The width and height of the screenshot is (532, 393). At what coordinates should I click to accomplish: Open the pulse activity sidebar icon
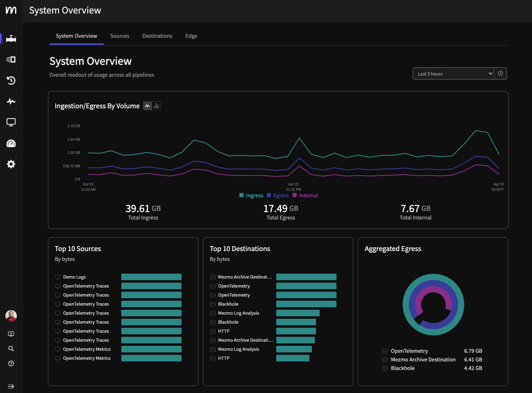11,101
